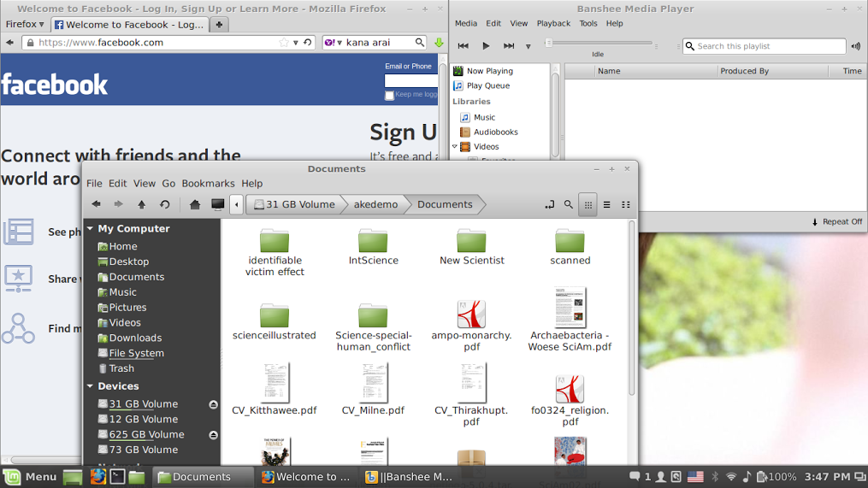
Task: Start playback in Banshee
Action: click(x=486, y=46)
